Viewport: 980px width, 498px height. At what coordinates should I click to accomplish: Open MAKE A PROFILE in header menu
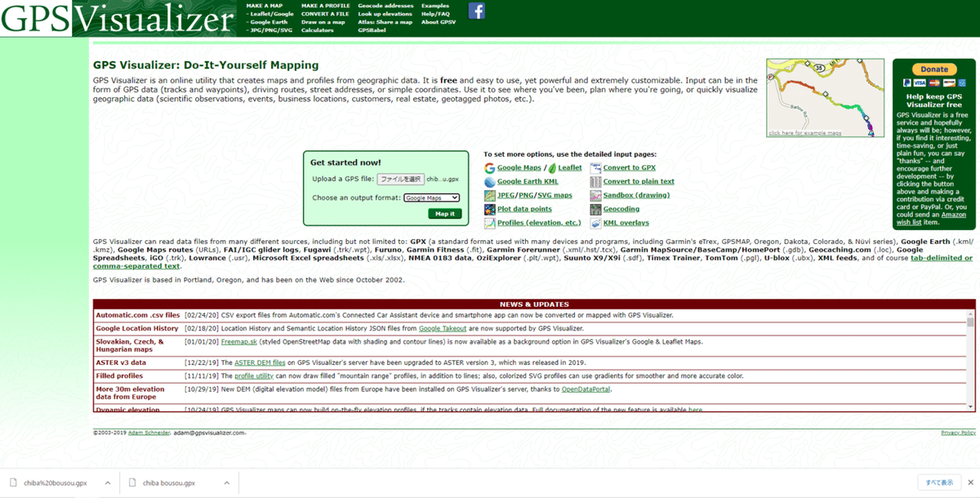click(x=324, y=6)
